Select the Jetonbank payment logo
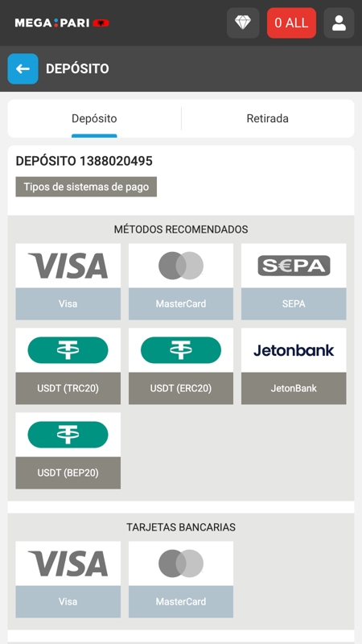362x644 pixels. pyautogui.click(x=294, y=350)
